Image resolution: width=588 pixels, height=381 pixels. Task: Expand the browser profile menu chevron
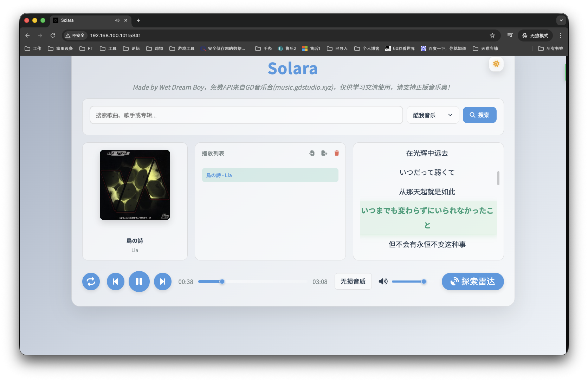pyautogui.click(x=561, y=20)
